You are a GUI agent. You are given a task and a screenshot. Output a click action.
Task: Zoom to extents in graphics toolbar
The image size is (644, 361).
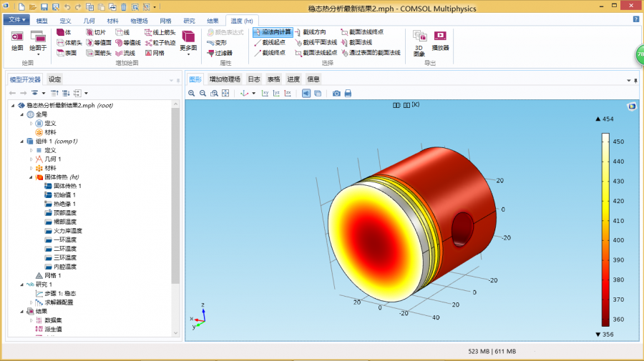point(225,94)
